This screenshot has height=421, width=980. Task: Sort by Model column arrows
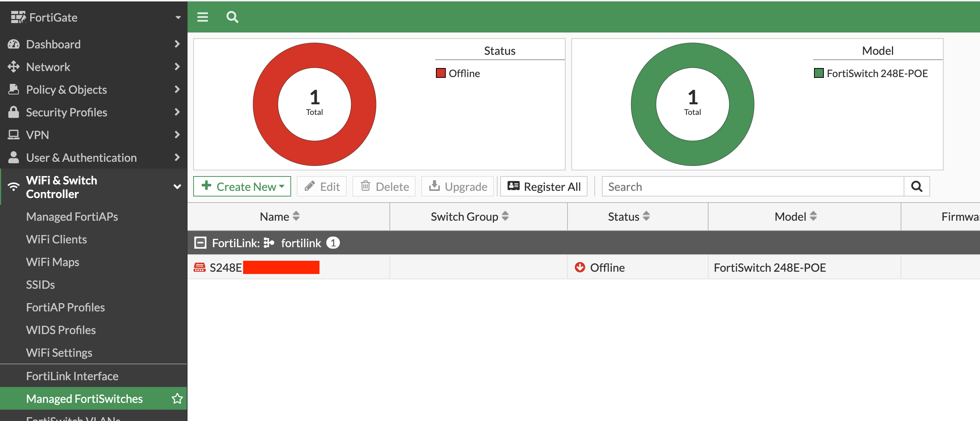pos(813,216)
